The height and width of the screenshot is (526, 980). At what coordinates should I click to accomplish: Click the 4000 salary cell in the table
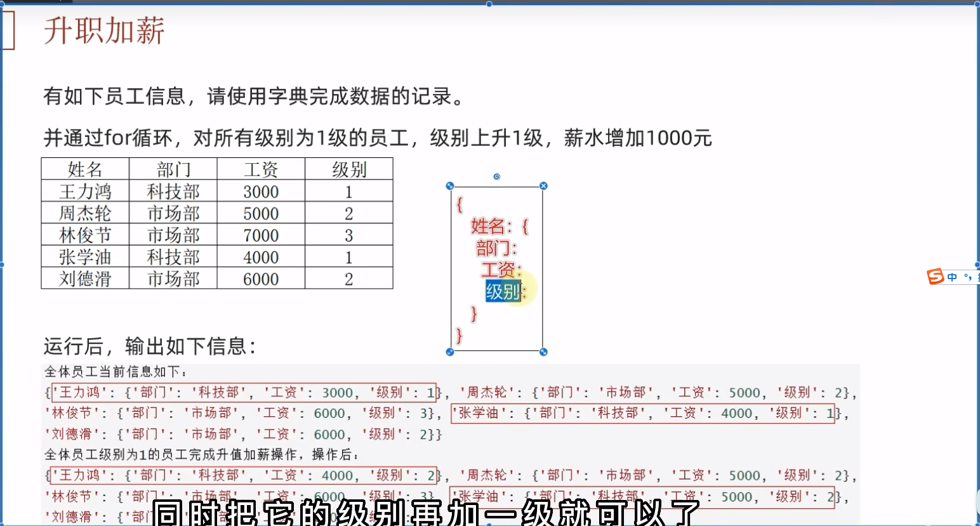point(261,257)
